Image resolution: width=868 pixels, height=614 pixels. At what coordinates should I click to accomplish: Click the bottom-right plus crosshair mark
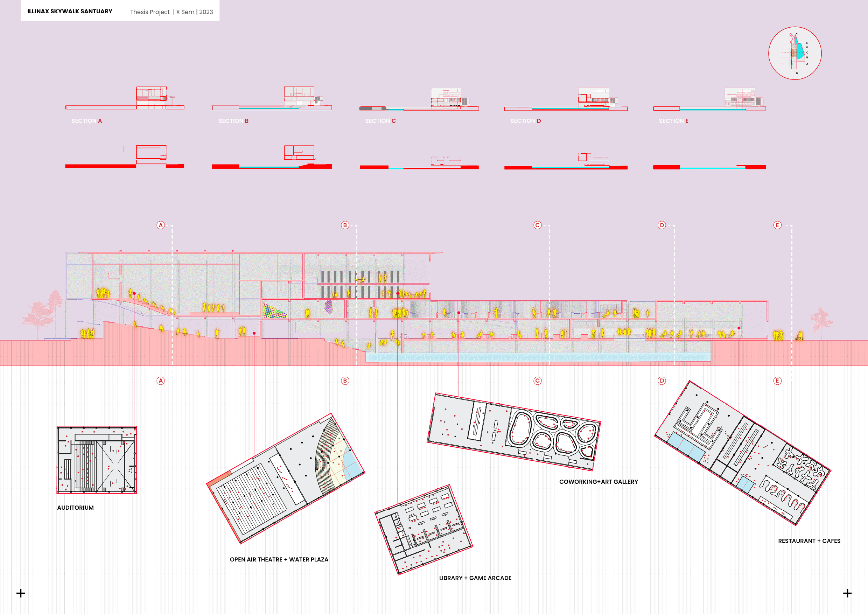pos(847,593)
